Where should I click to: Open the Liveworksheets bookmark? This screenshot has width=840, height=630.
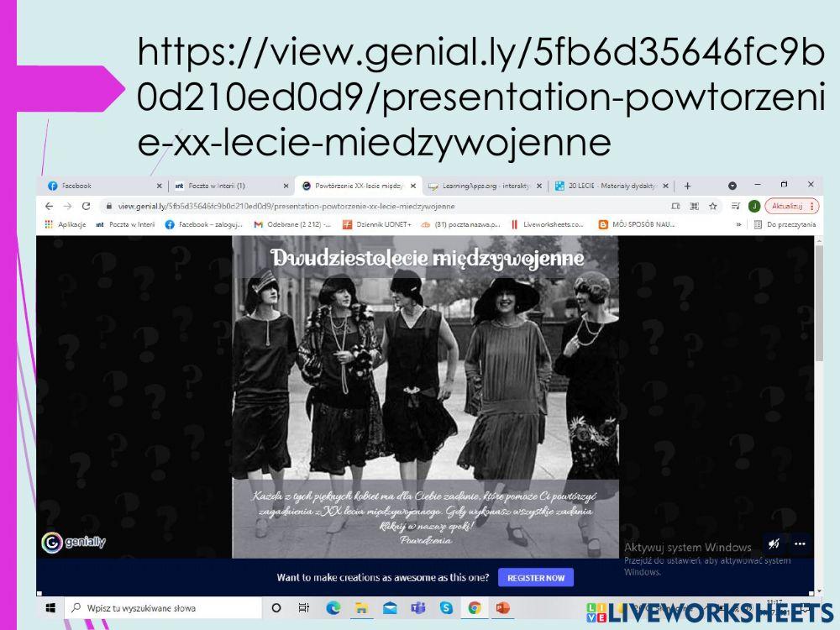(550, 224)
